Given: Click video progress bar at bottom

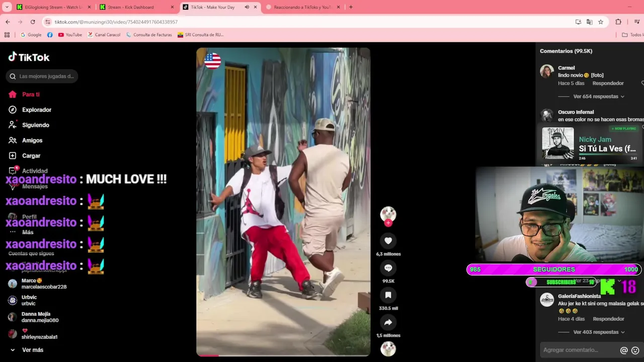Looking at the screenshot, I should 283,355.
